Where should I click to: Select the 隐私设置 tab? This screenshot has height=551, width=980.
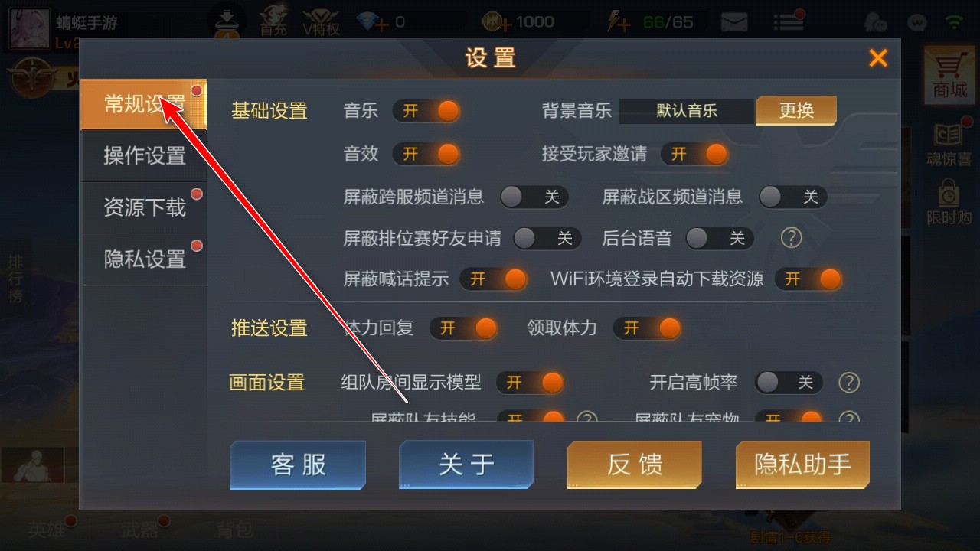click(144, 259)
